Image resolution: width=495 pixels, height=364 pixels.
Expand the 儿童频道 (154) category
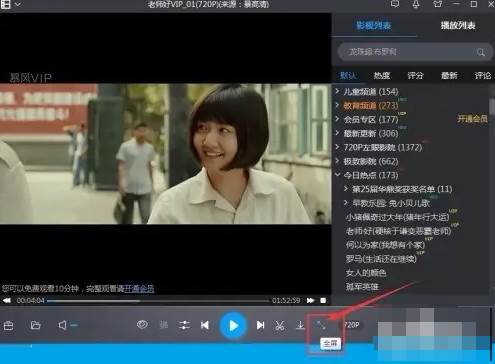pos(337,91)
